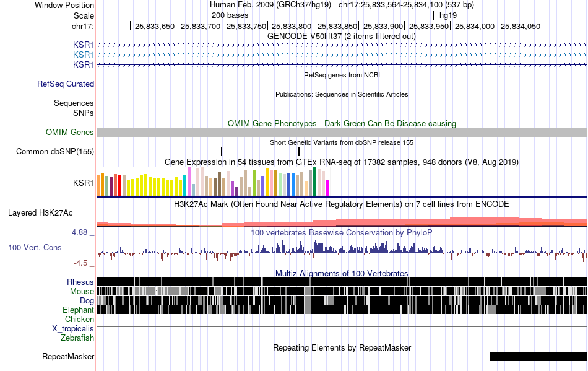This screenshot has width=588, height=371.
Task: Click Short Genetic Variants from dbSNP title
Action: click(x=342, y=142)
